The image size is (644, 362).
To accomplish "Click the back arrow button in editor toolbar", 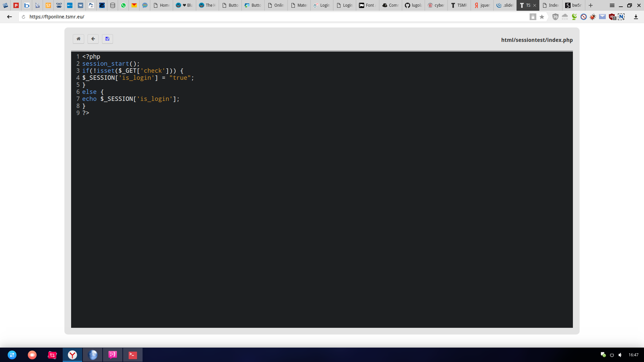I will pos(93,39).
